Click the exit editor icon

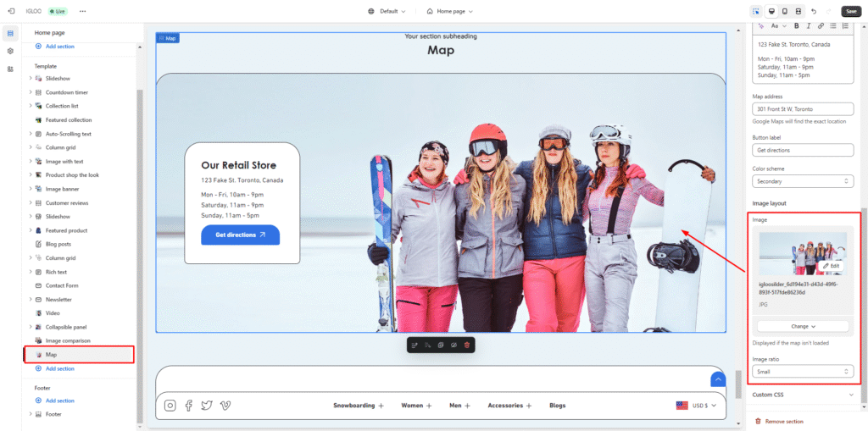pos(10,11)
